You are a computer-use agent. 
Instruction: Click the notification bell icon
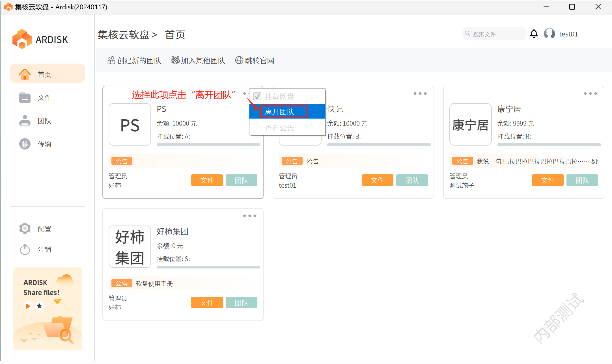click(534, 34)
